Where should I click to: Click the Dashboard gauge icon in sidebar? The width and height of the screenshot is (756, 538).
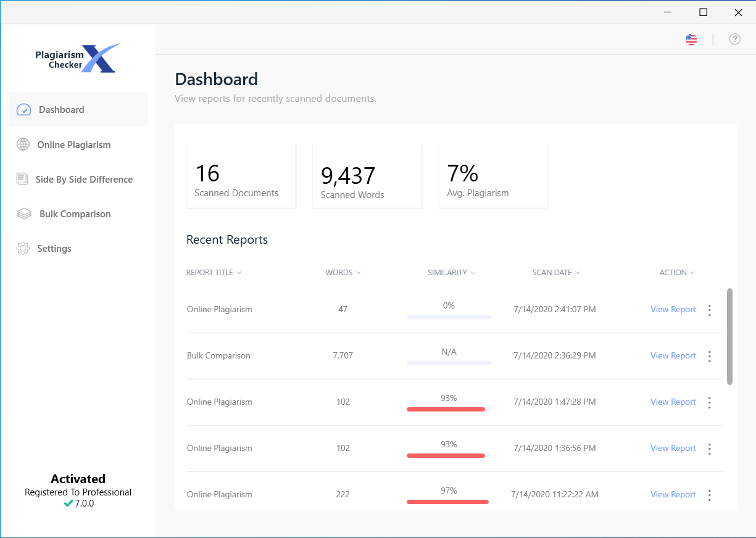23,110
